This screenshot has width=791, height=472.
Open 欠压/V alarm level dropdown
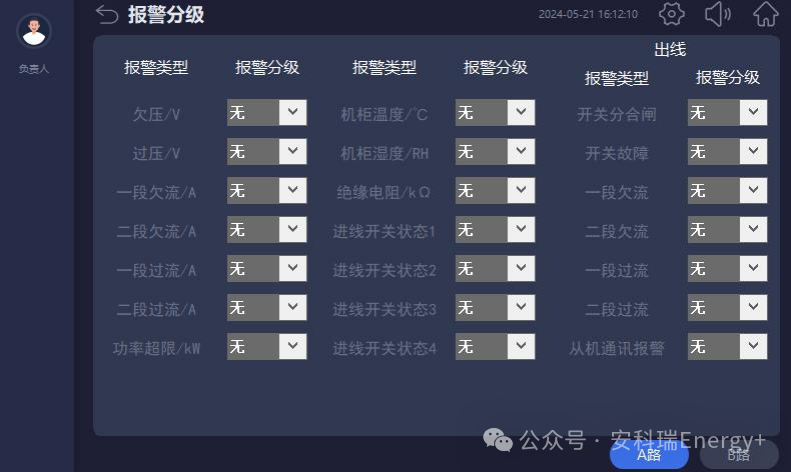(266, 112)
